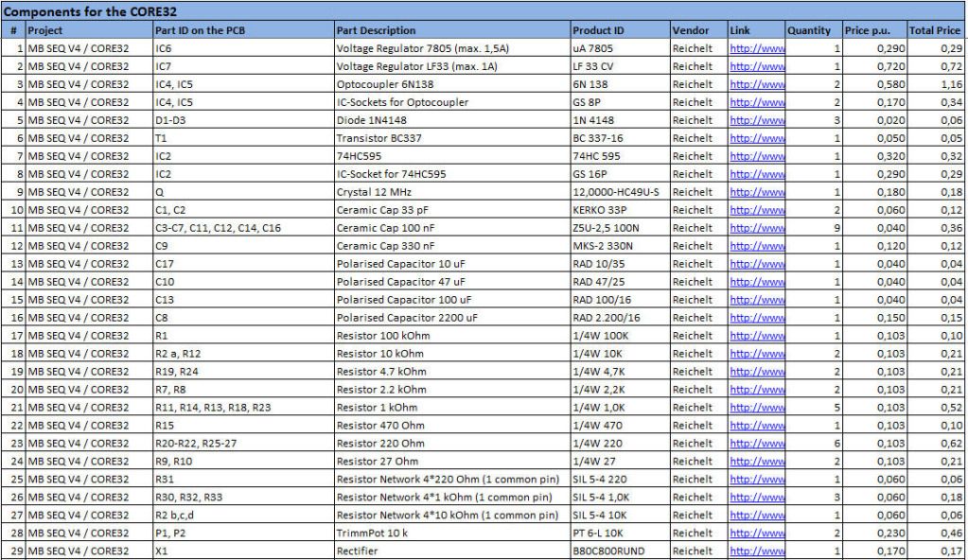The width and height of the screenshot is (968, 560).
Task: Click the part ID cell 'C3-C7, C11, C12, C14, C16'
Action: tap(243, 227)
